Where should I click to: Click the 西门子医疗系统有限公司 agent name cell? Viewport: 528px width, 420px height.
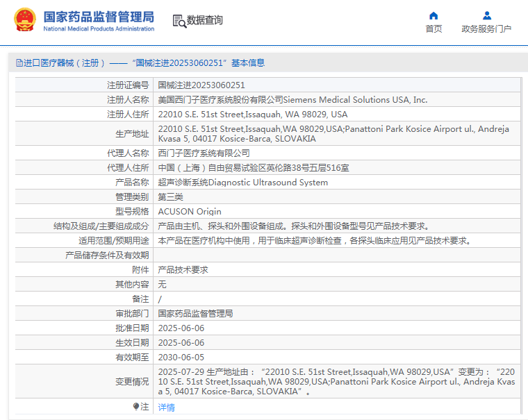(x=204, y=153)
